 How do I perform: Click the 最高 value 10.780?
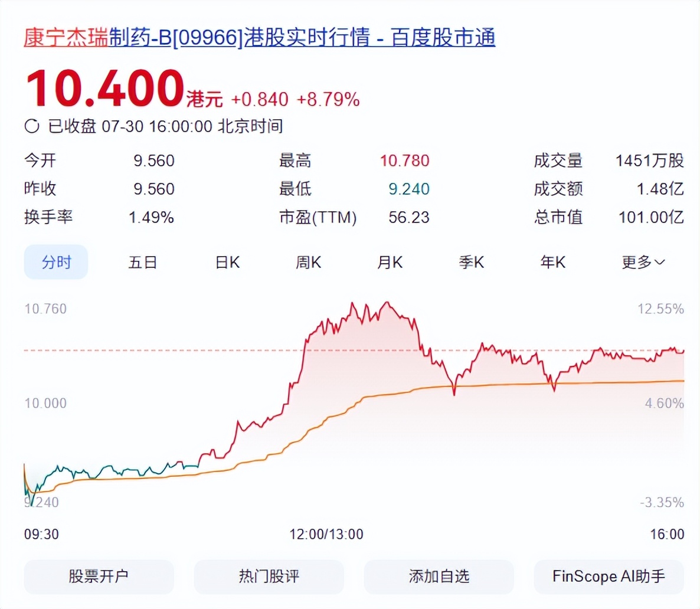point(404,161)
